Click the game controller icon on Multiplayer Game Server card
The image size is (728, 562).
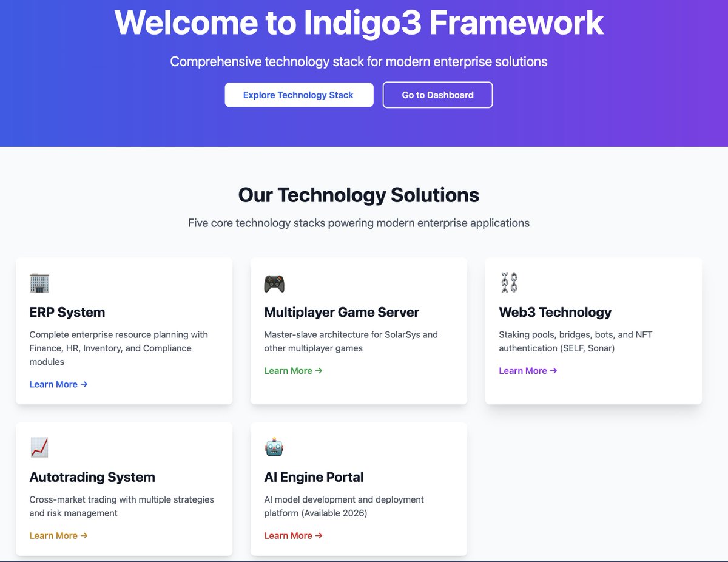pos(274,283)
